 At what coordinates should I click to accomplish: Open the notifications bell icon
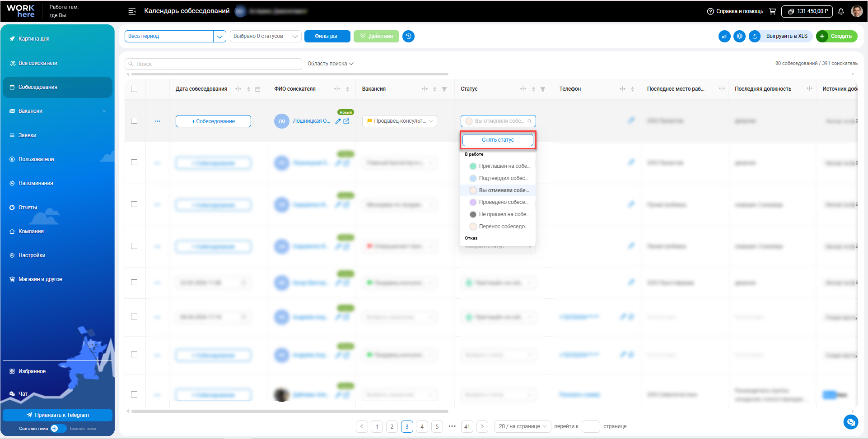(841, 11)
